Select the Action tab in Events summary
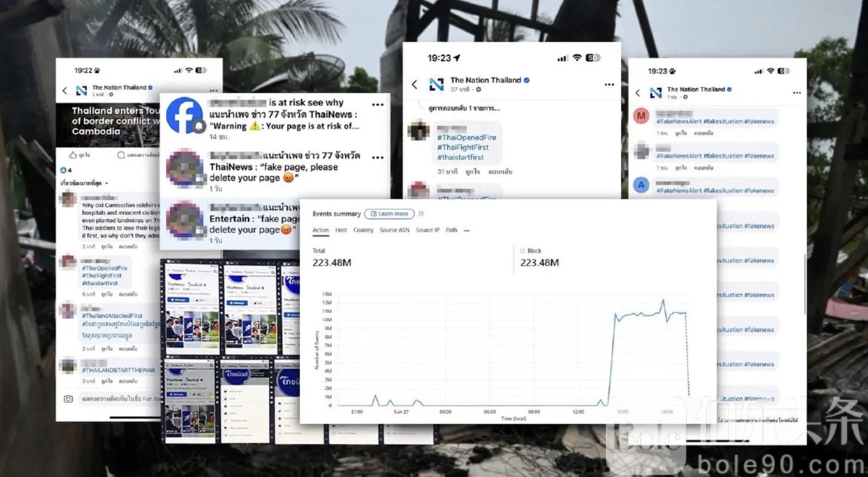This screenshot has width=868, height=477. coord(321,230)
